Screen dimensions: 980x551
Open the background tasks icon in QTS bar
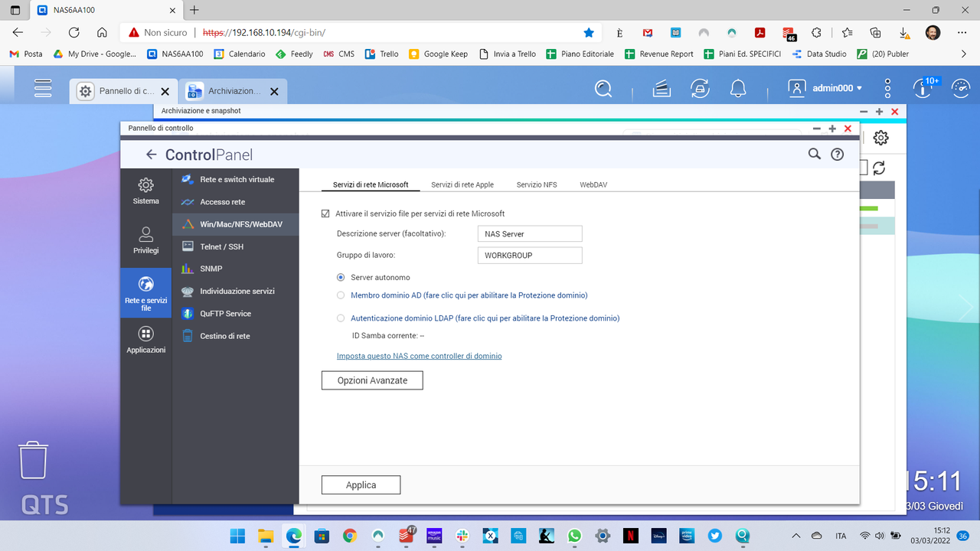pyautogui.click(x=662, y=88)
